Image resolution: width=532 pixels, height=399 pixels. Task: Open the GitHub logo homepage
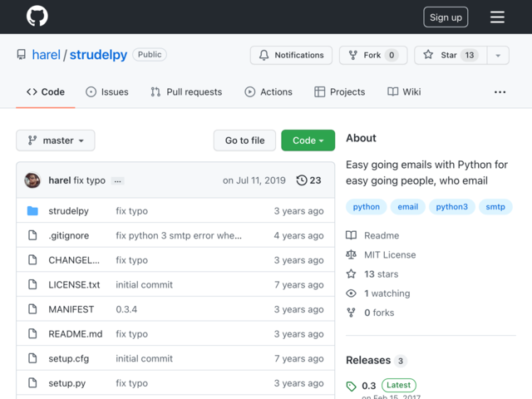point(37,16)
